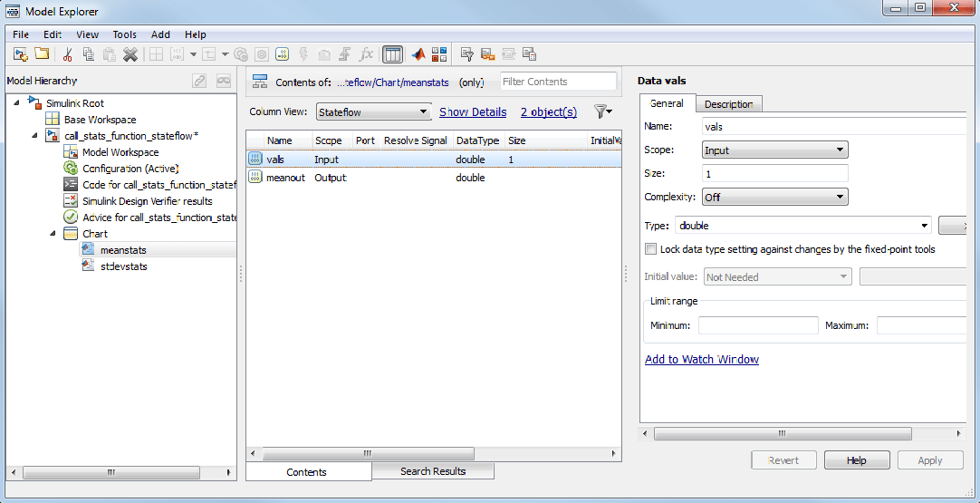Open the Add menu
Image resolution: width=980 pixels, height=503 pixels.
(x=160, y=34)
